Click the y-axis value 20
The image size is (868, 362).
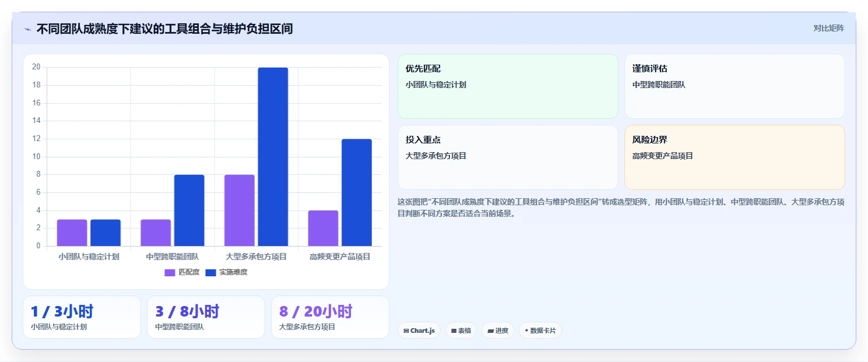36,67
